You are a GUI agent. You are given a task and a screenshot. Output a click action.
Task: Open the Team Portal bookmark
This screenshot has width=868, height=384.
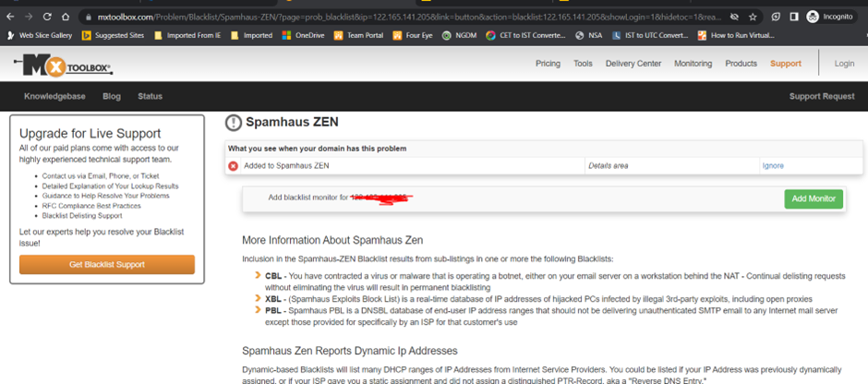pyautogui.click(x=358, y=35)
